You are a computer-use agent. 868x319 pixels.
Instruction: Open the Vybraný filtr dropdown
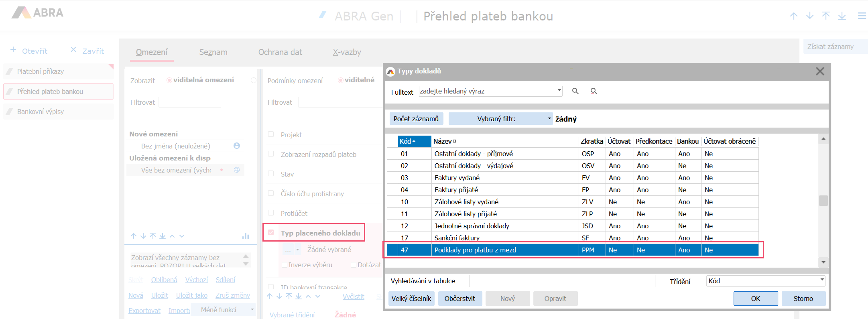549,119
